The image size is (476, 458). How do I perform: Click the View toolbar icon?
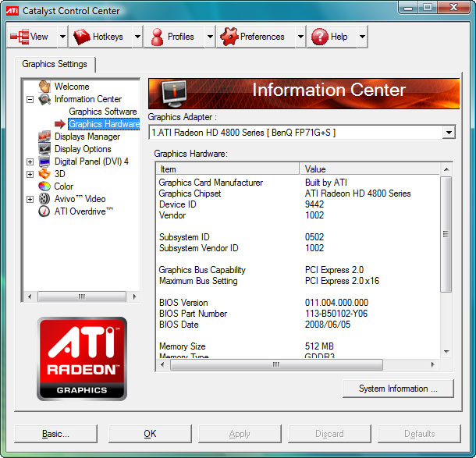click(20, 37)
